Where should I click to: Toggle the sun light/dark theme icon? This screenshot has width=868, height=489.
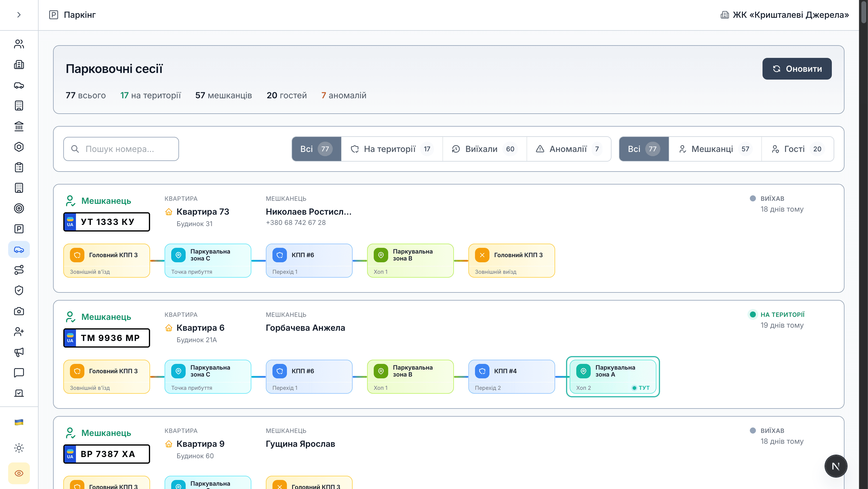point(19,448)
